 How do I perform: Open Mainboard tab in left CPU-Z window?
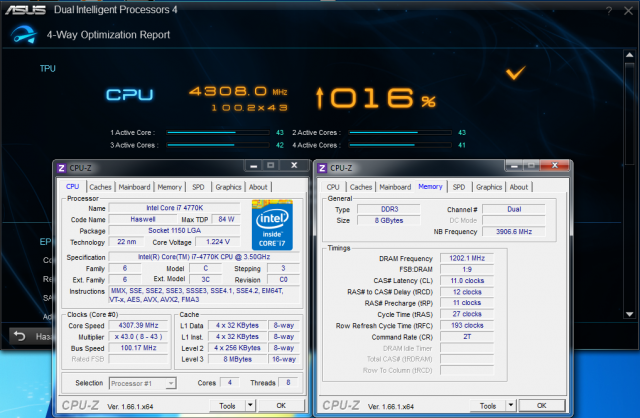click(134, 187)
